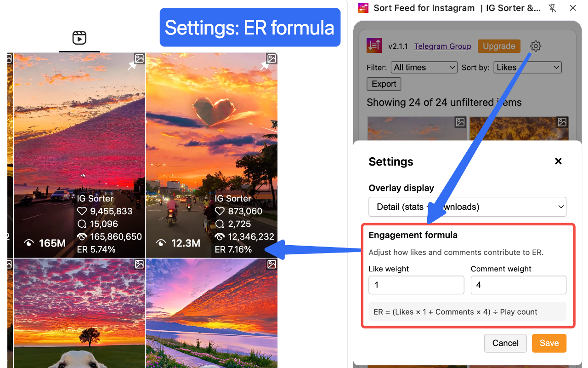This screenshot has height=368, width=588.
Task: Open the heart-shaped cloud post
Action: [x=212, y=155]
